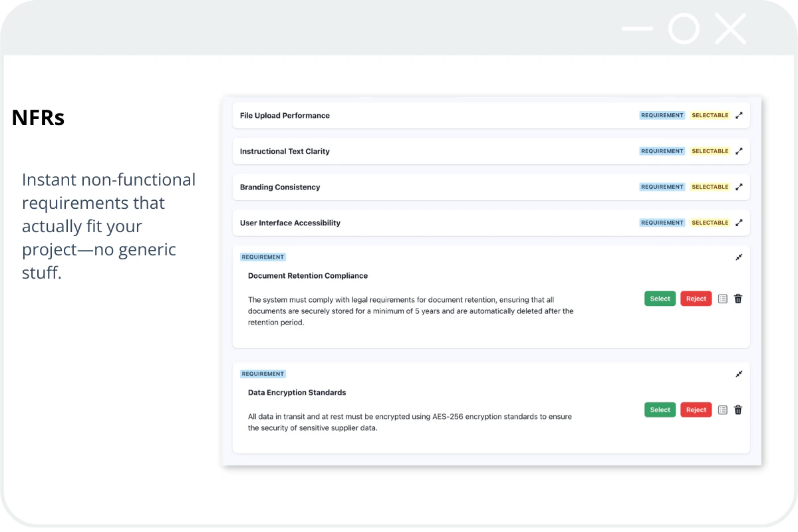Click the window minimize control
Viewport: 798px width, 532px height.
click(636, 29)
